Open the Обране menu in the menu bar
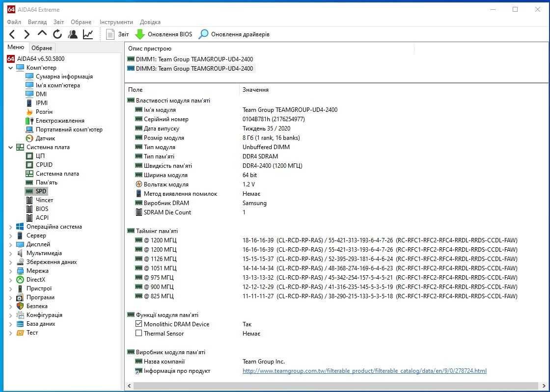 click(x=81, y=22)
